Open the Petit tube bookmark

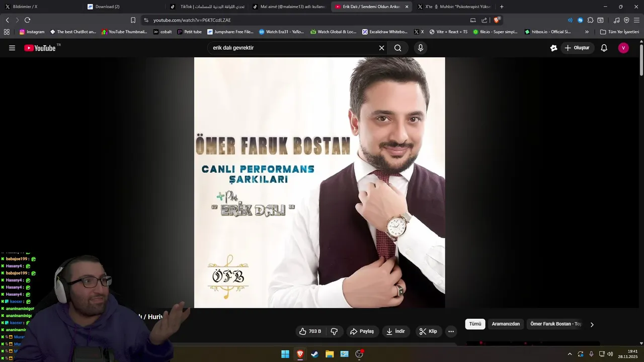point(190,32)
